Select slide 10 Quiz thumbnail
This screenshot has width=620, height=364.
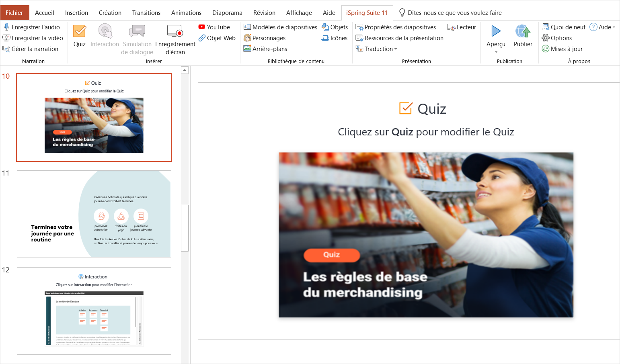(94, 117)
